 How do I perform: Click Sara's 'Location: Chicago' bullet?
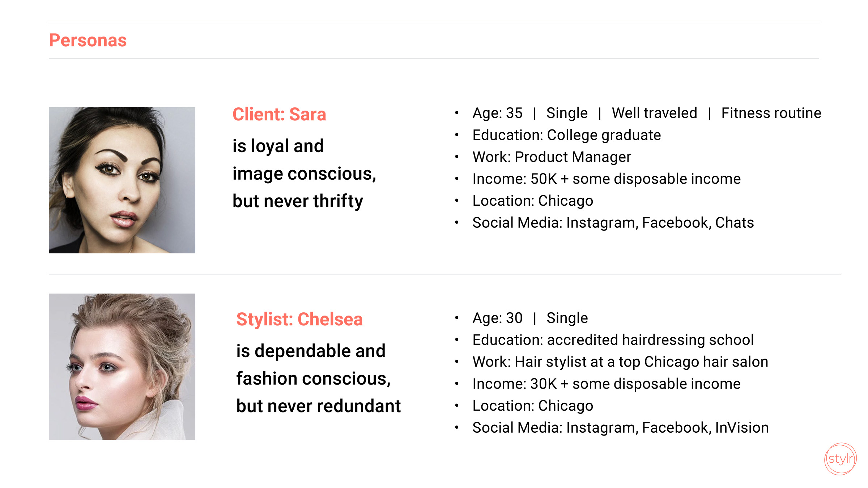tap(533, 201)
